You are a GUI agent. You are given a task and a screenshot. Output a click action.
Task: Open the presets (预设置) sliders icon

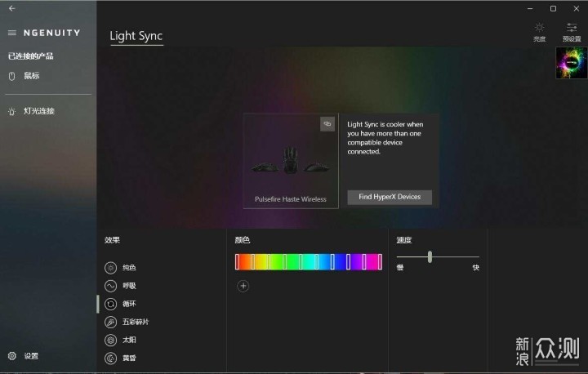pos(572,28)
